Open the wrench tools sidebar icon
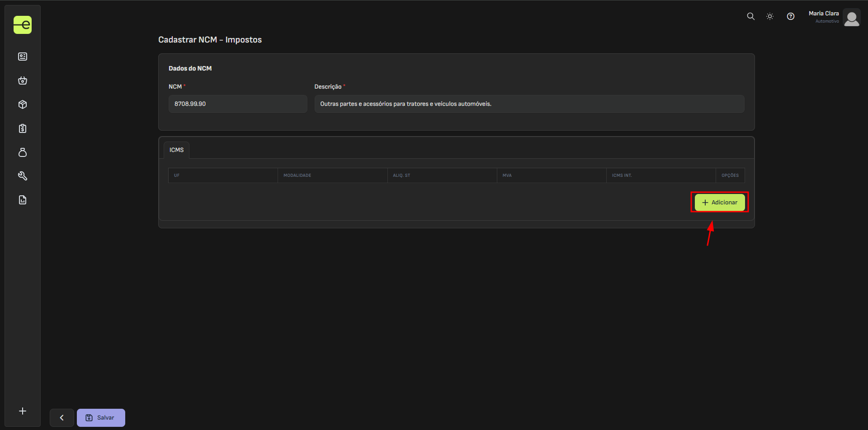Viewport: 868px width, 430px height. pos(23,176)
